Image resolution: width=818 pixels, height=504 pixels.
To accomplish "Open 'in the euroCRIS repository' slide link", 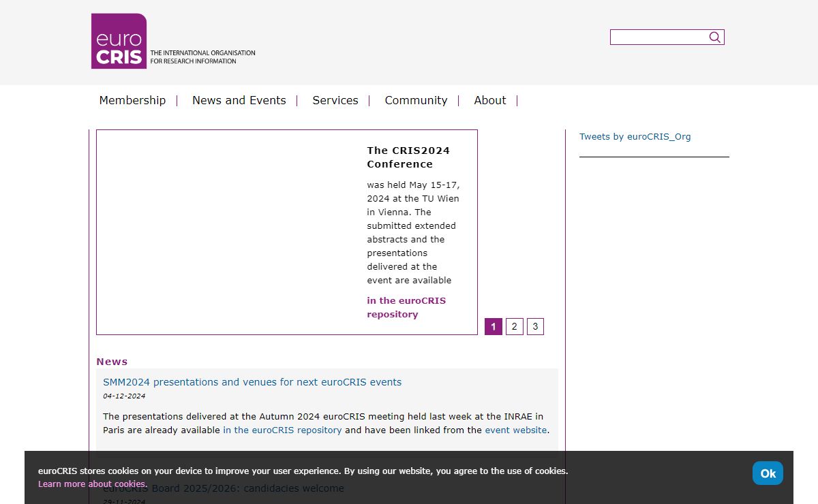I will 406,307.
